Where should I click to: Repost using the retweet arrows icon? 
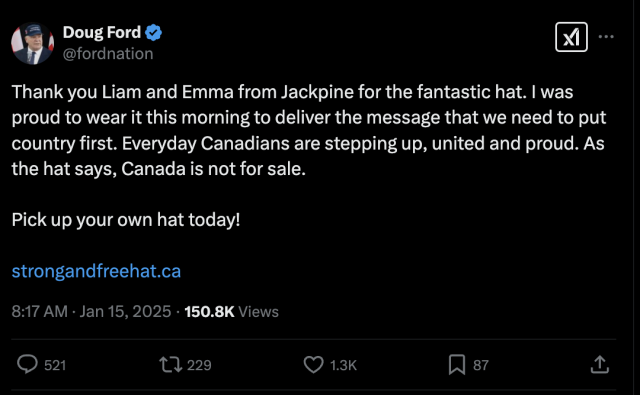pos(171,365)
